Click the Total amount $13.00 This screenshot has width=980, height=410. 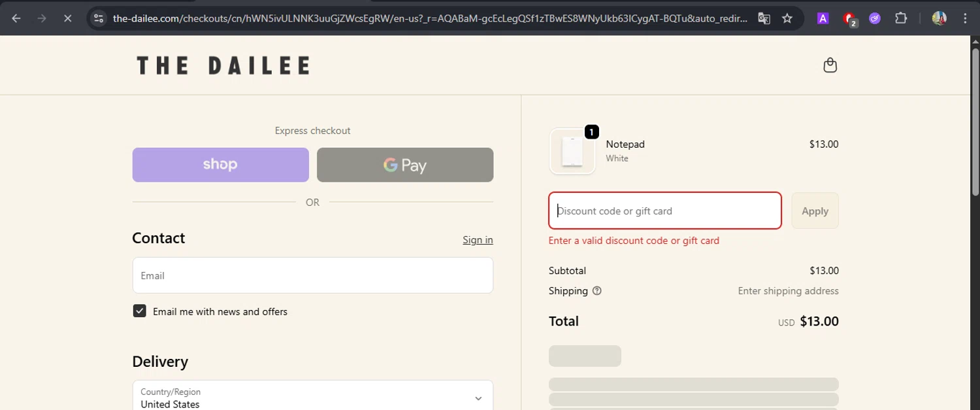point(819,321)
